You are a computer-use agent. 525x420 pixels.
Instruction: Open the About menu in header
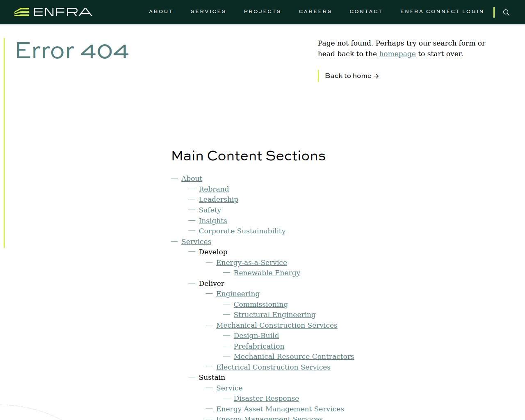coord(161,11)
